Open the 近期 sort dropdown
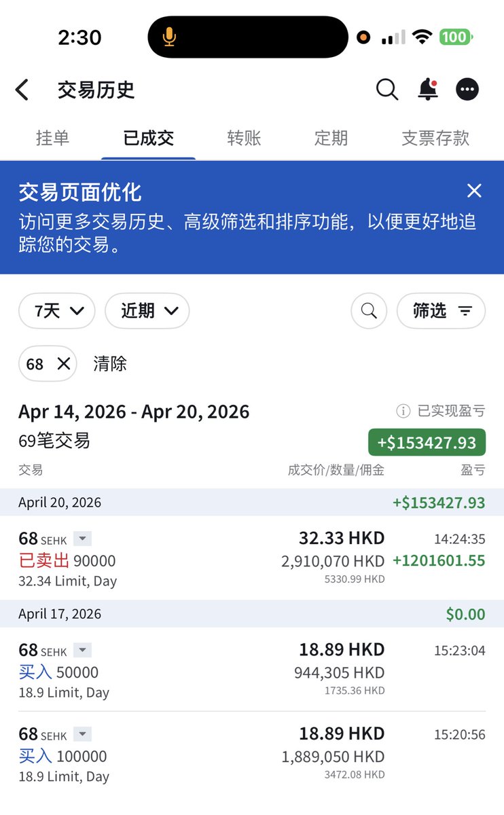Viewport: 504px width, 815px height. (147, 311)
